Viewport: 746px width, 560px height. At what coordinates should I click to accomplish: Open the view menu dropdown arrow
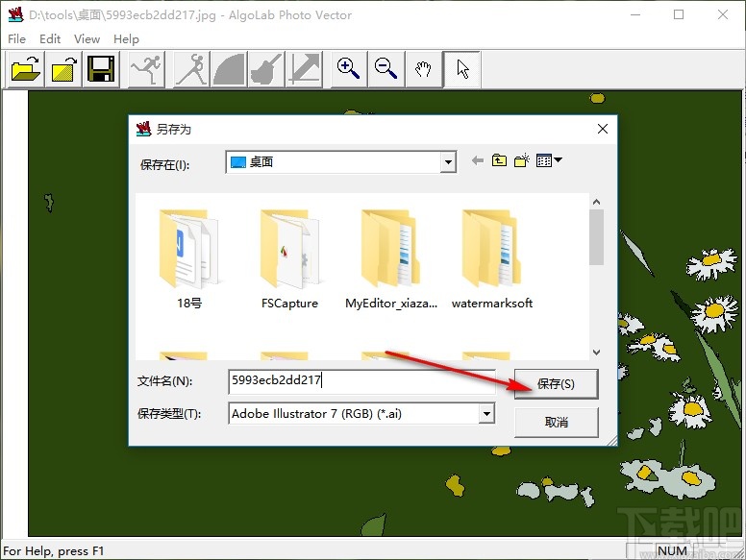click(x=558, y=161)
